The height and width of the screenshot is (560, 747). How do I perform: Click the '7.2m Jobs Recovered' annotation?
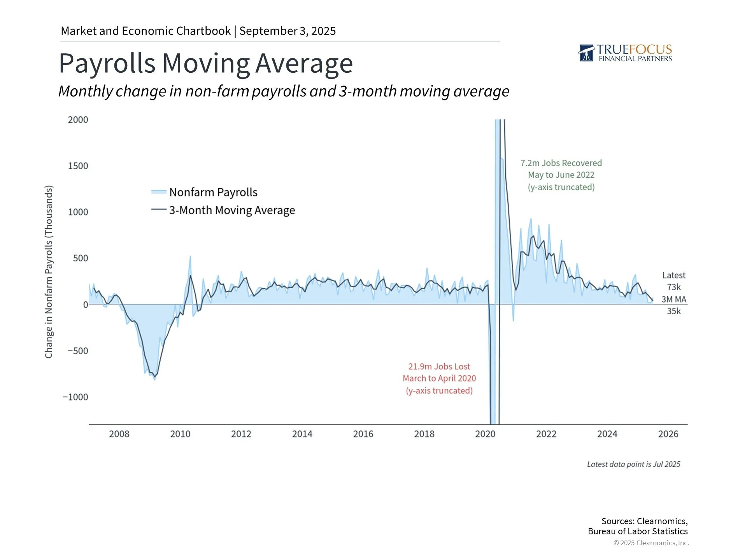click(x=561, y=163)
